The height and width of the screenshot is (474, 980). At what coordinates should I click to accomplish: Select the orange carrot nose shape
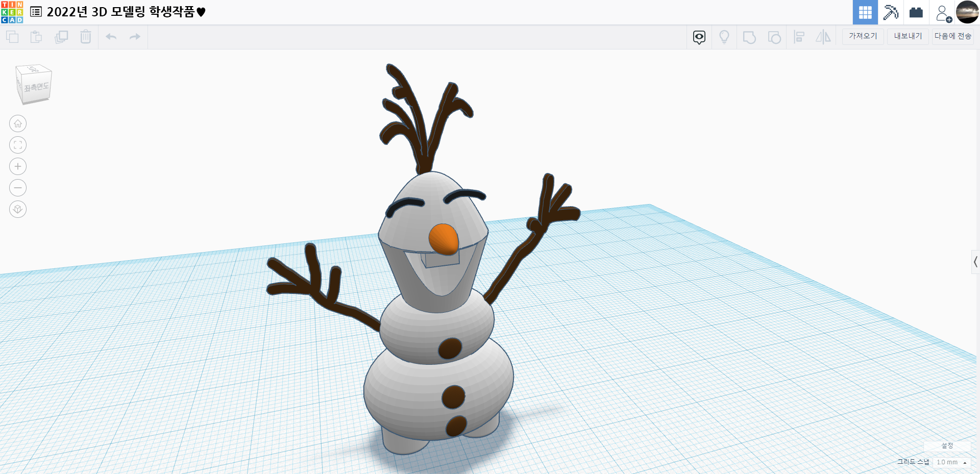tap(444, 239)
